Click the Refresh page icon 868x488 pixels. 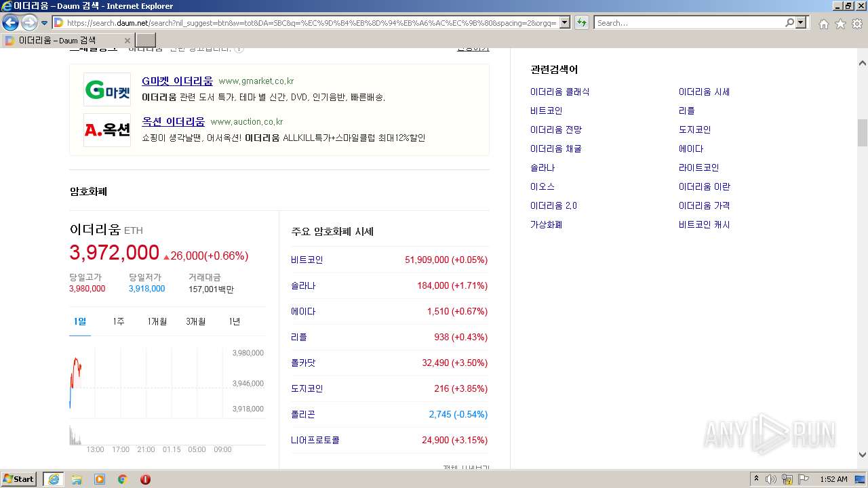coord(581,22)
